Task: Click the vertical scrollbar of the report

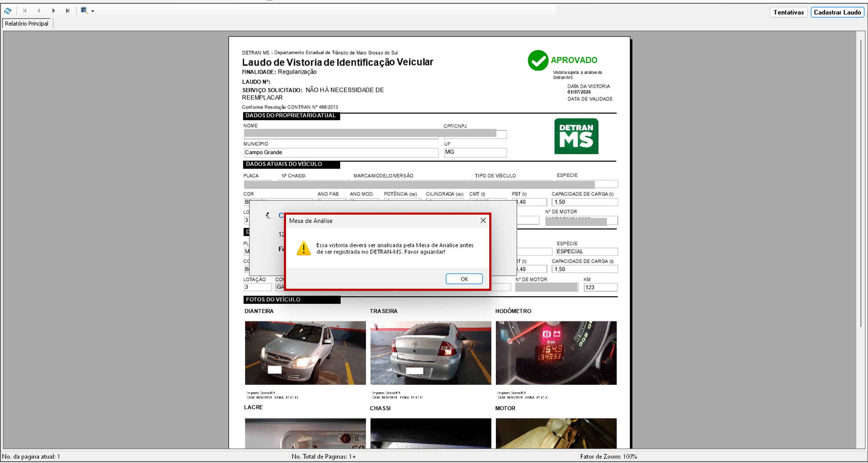Action: point(861,183)
